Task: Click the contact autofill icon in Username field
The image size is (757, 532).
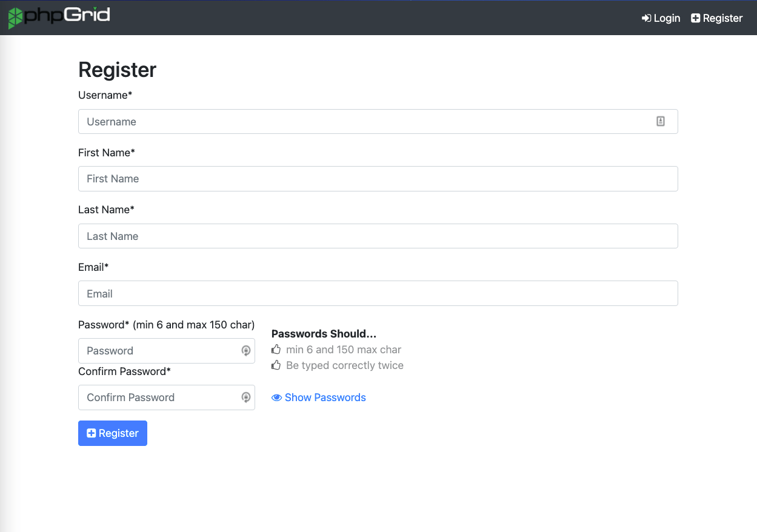Action: point(661,121)
